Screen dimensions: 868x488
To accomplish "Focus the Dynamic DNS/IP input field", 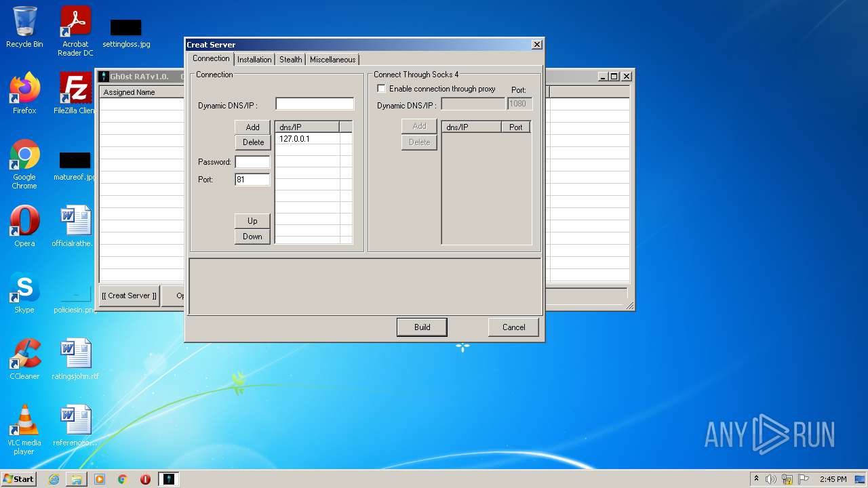I will (x=315, y=104).
